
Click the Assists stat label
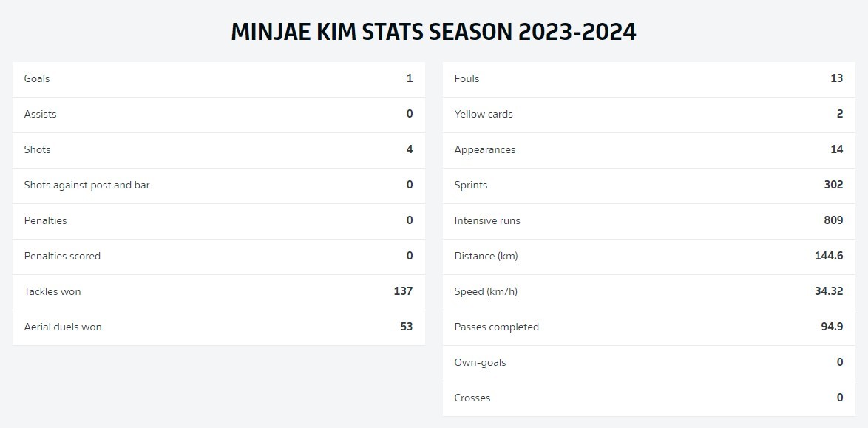pos(40,114)
